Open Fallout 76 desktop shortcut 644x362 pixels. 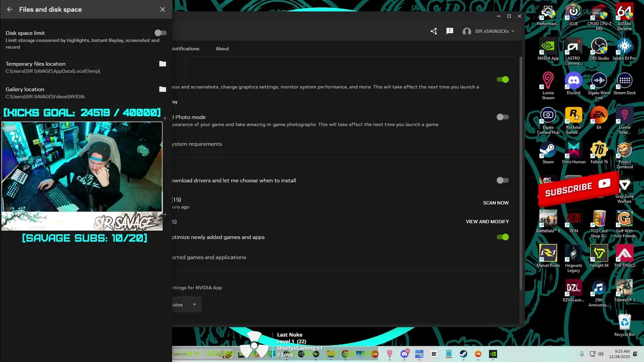click(x=599, y=153)
